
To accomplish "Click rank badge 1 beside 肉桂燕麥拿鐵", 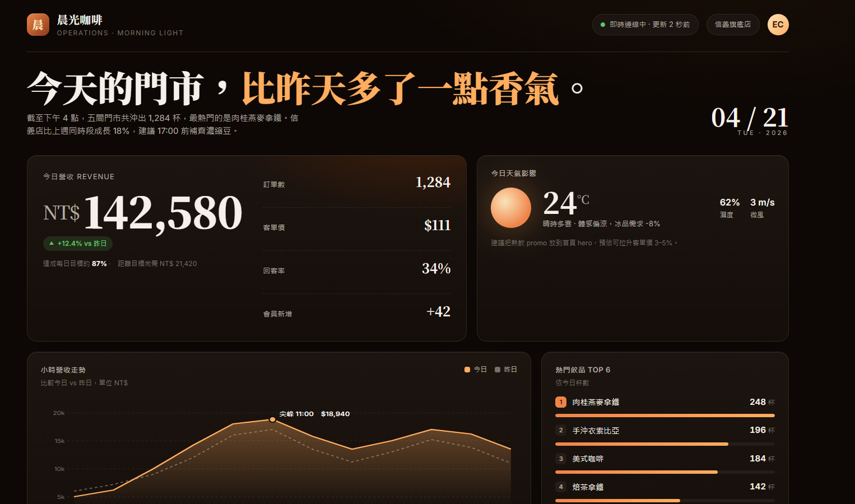I will coord(561,402).
